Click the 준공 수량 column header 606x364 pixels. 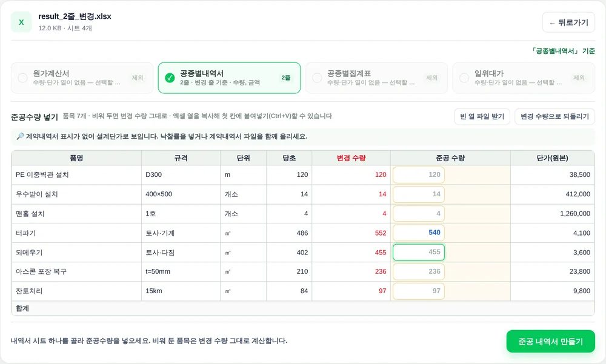coord(451,157)
